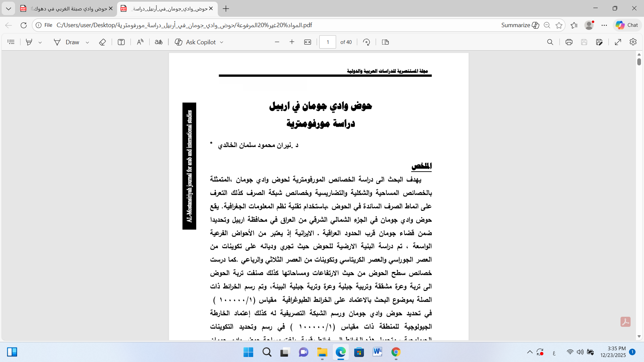Activate the Draw tool
Screen dimensions: 644x362
tap(67, 42)
